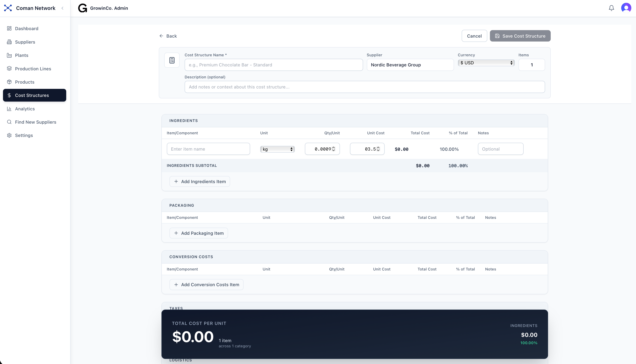Open Settings via the gear icon
The height and width of the screenshot is (364, 636).
point(9,135)
